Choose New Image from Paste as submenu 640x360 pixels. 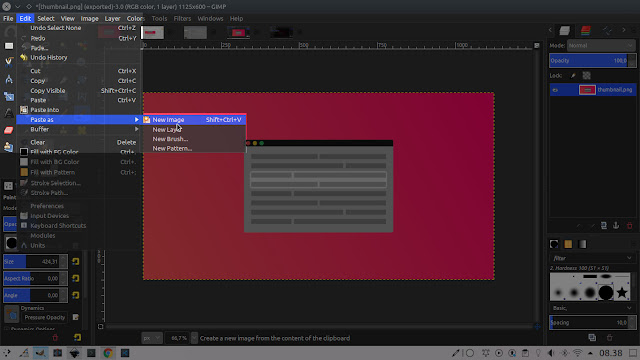tap(194, 120)
